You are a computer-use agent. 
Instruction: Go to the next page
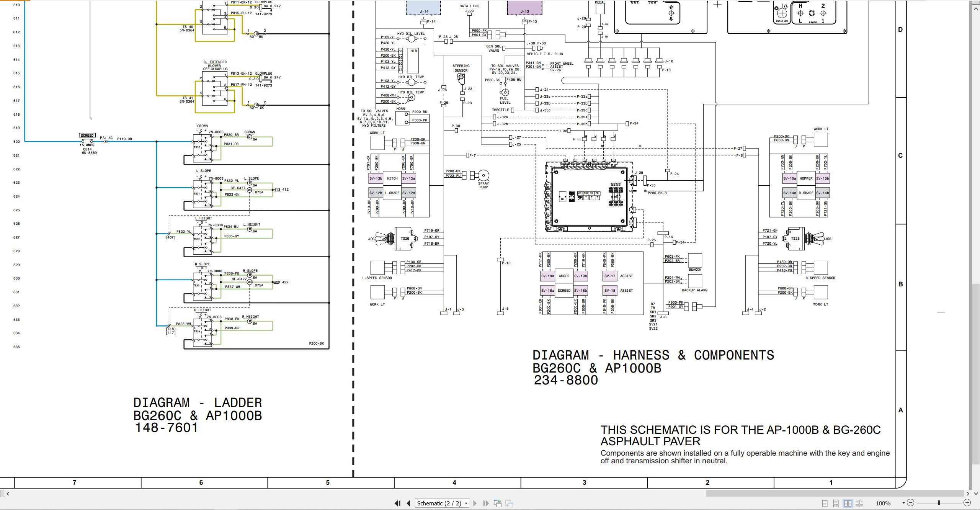[475, 503]
